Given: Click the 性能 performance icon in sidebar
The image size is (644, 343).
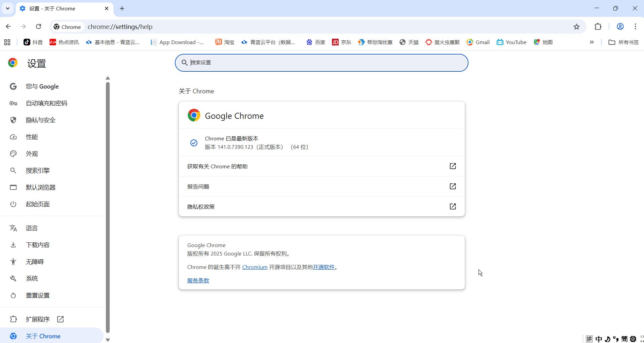Looking at the screenshot, I should [x=13, y=137].
